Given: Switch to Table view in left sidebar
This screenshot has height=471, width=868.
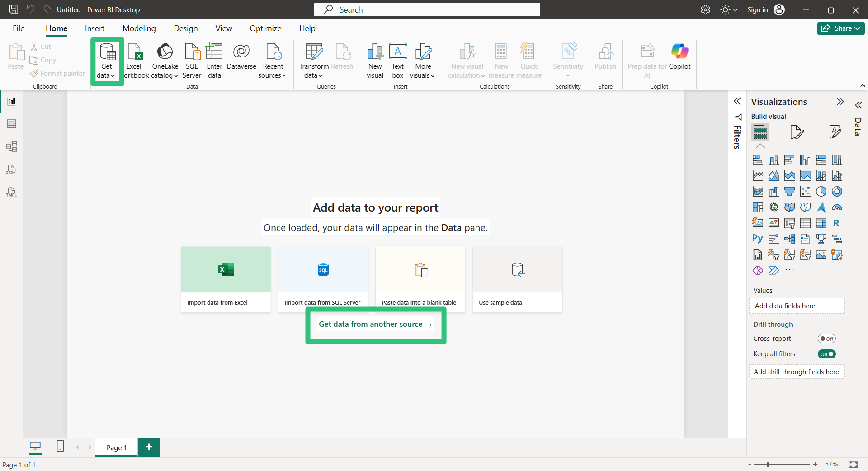Looking at the screenshot, I should [x=12, y=124].
